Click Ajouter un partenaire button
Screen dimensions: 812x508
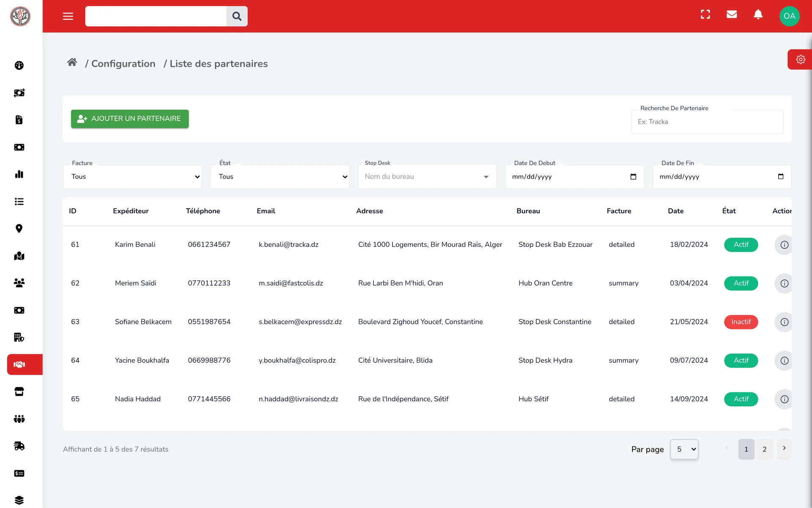[x=130, y=119]
